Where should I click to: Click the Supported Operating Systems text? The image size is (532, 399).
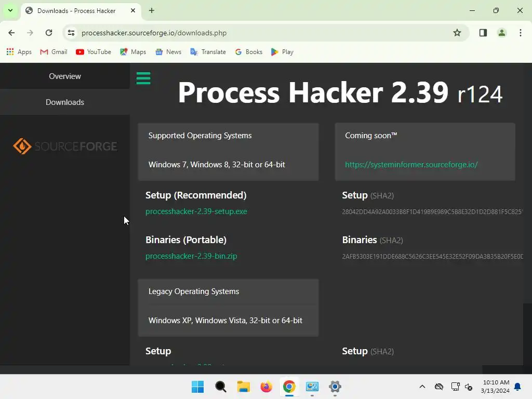click(200, 136)
